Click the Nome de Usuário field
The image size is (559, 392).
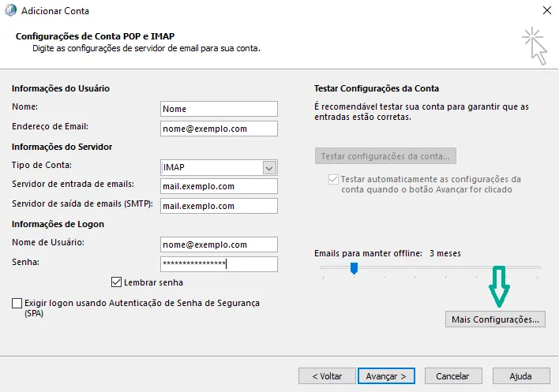(x=219, y=245)
